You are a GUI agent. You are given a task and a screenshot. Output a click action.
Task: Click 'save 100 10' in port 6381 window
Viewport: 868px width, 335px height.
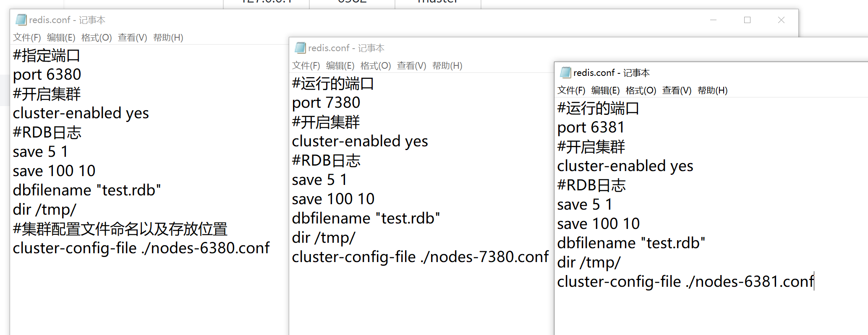pos(599,224)
